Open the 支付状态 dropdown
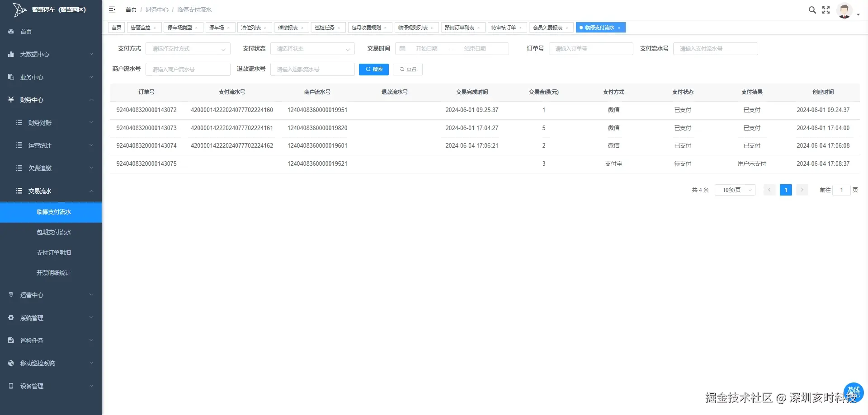Screen dimensions: 868x415 pos(312,49)
